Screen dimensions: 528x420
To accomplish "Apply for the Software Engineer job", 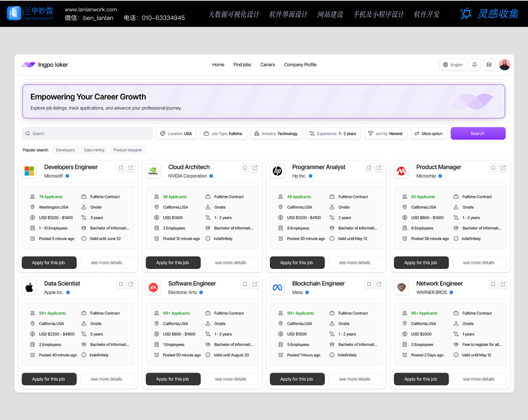I will (x=173, y=379).
